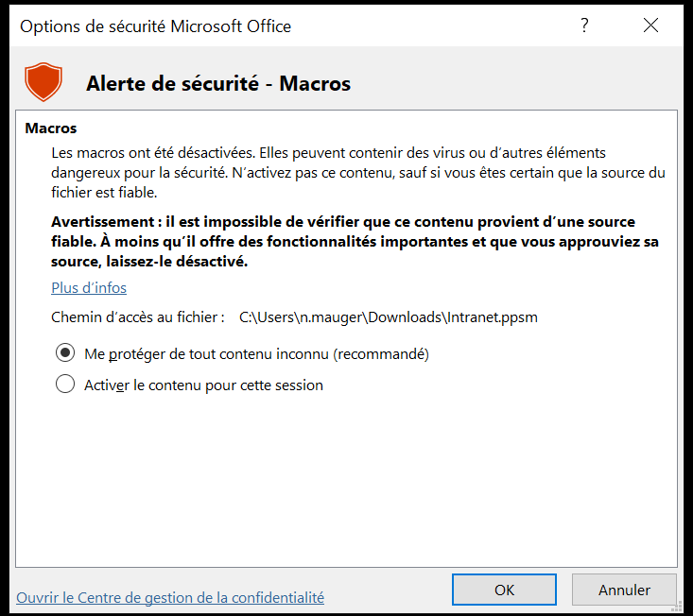
Task: Open the 'Plus d'infos' link
Action: tap(89, 288)
